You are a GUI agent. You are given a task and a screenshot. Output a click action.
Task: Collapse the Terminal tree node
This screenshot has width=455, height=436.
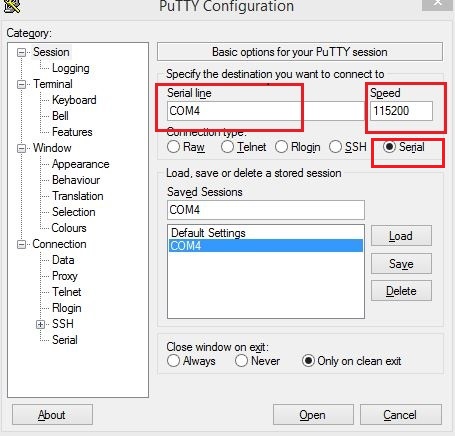click(x=21, y=84)
